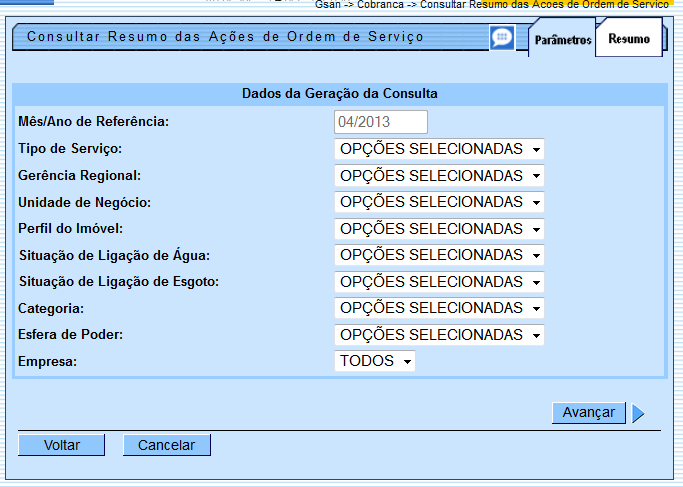The image size is (683, 487).
Task: Click the Mês/Ano de Referência field
Action: tap(381, 122)
